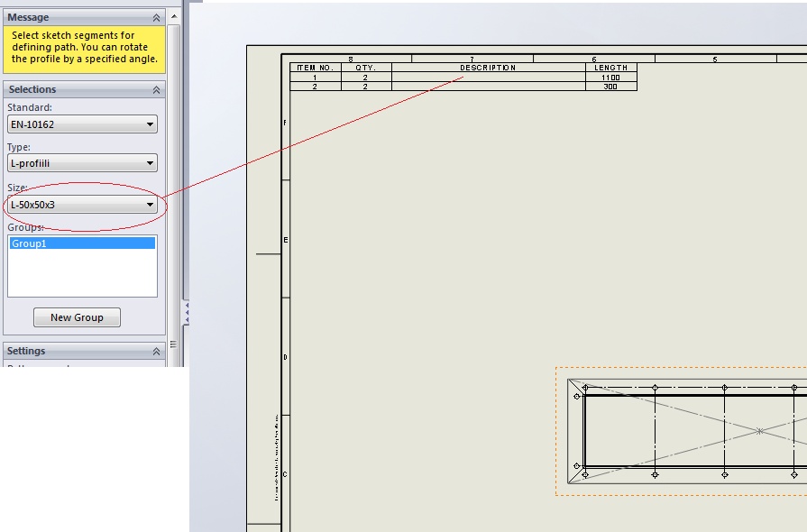This screenshot has width=807, height=532.
Task: Click the QTY. cell in the item 2 row
Action: pyautogui.click(x=366, y=87)
